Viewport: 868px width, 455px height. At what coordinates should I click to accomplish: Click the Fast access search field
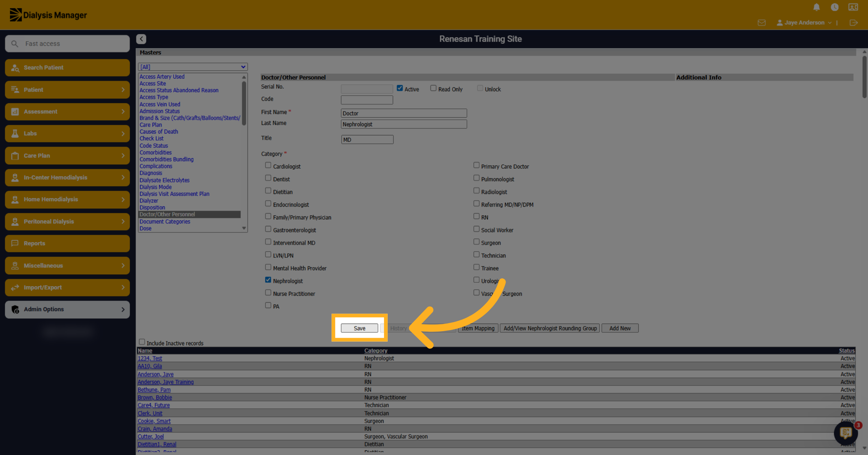pyautogui.click(x=67, y=44)
